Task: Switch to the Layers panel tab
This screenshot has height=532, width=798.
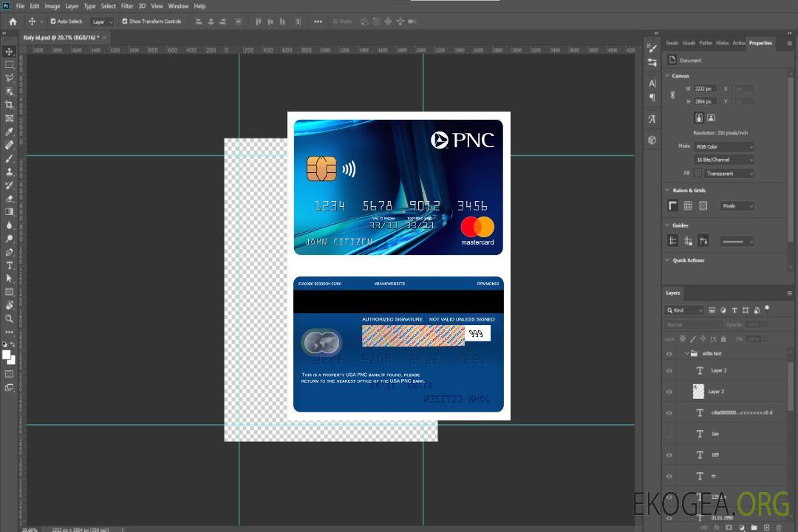Action: (x=673, y=293)
